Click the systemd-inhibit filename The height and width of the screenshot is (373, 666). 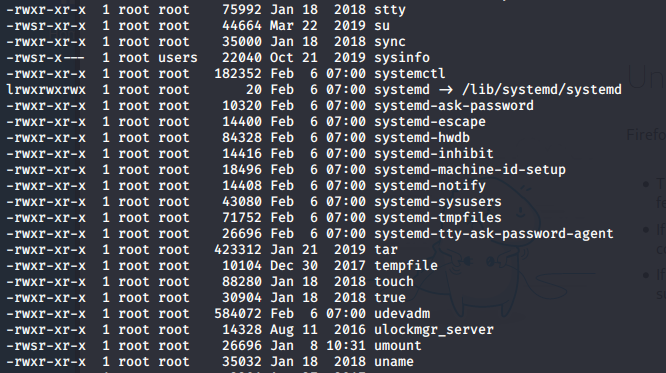(434, 153)
